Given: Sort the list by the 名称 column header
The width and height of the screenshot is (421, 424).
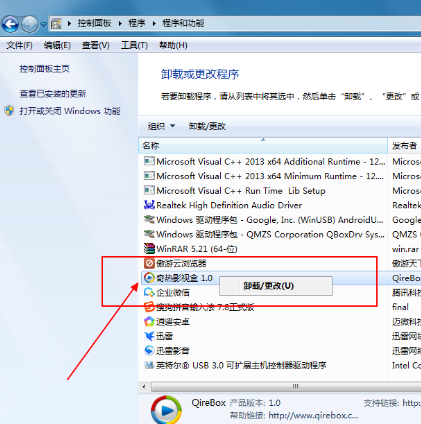Looking at the screenshot, I should (263, 146).
